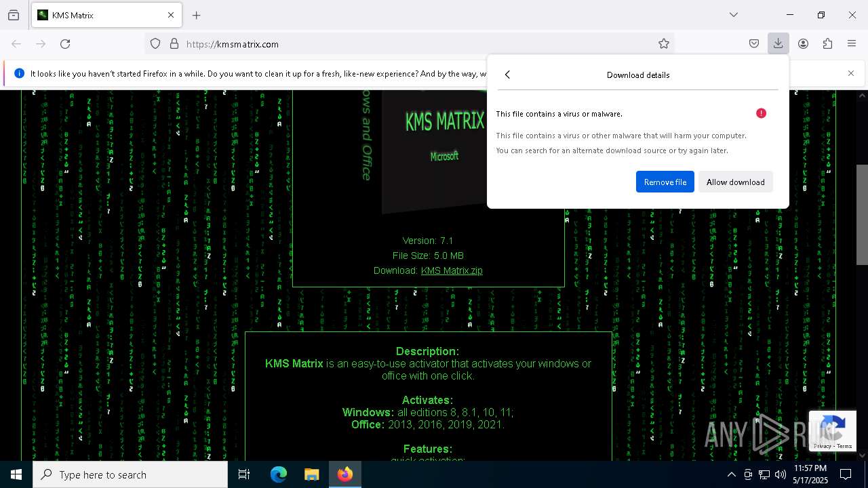Open network status tray icon
This screenshot has height=488, width=868.
pos(764,474)
